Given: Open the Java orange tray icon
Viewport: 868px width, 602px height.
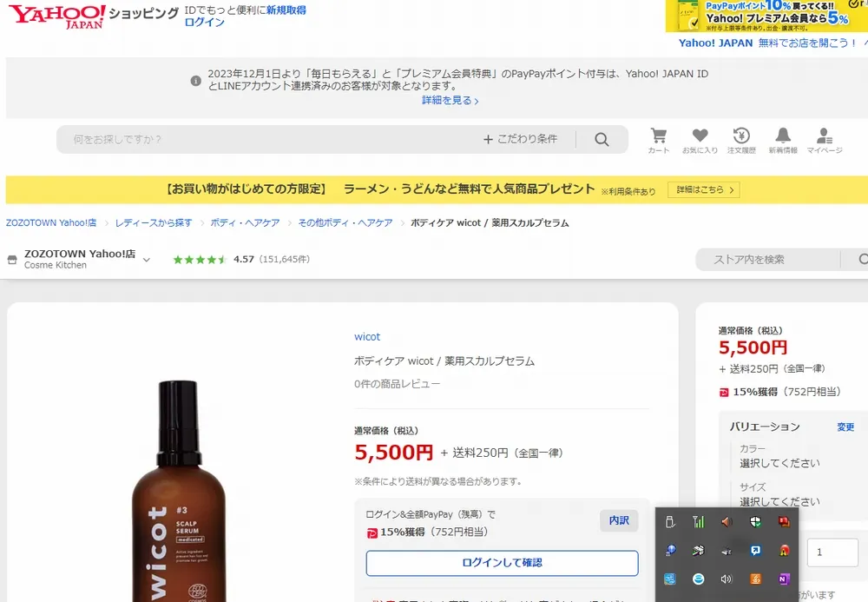Looking at the screenshot, I should tap(755, 579).
